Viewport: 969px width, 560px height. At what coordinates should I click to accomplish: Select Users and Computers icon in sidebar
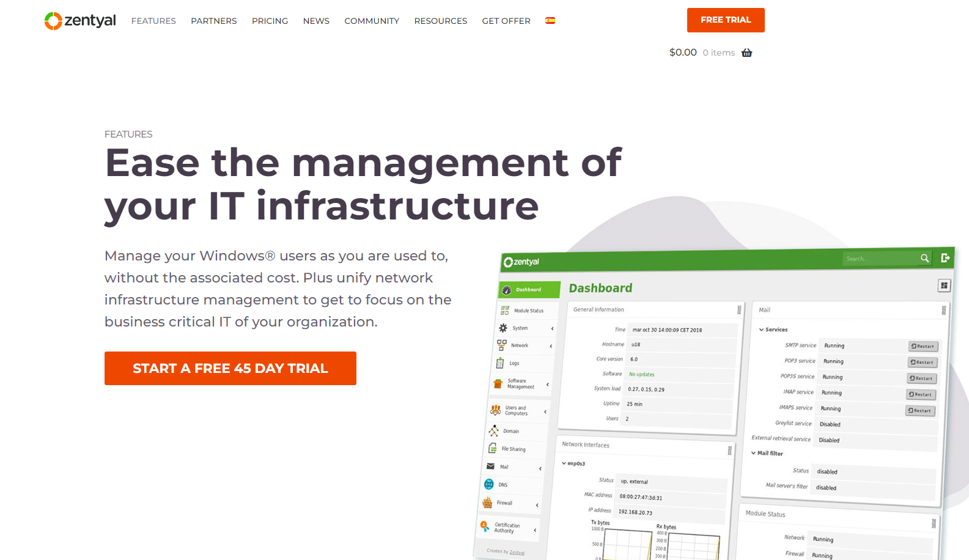pos(496,410)
